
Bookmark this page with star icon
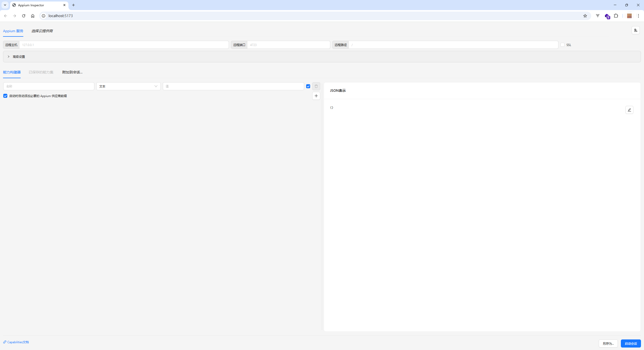coord(585,16)
